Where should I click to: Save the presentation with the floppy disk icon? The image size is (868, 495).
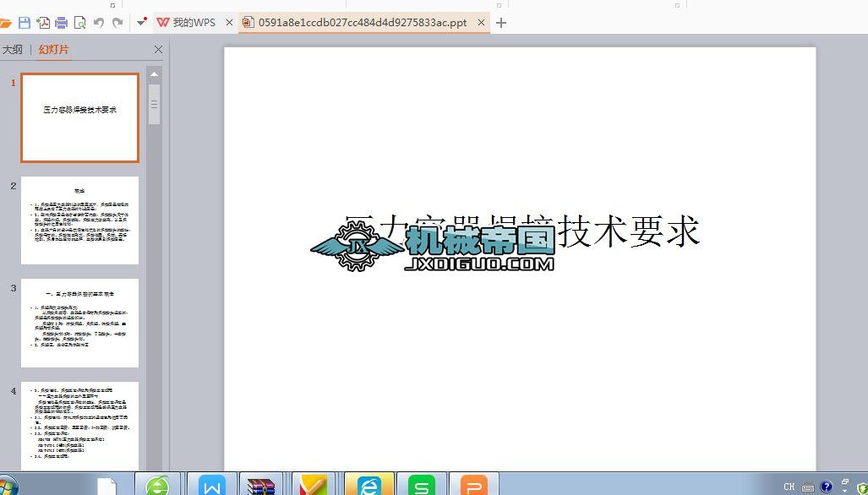click(25, 23)
